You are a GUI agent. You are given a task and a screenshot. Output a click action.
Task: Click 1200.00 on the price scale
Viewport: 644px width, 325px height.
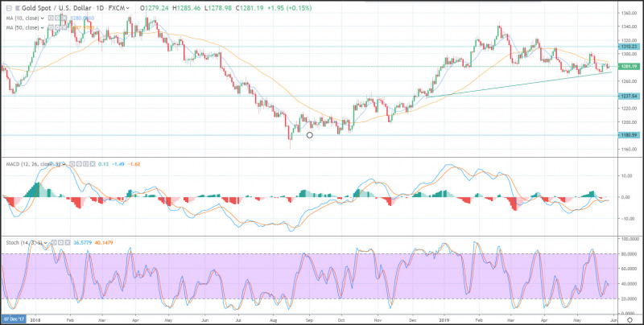629,122
